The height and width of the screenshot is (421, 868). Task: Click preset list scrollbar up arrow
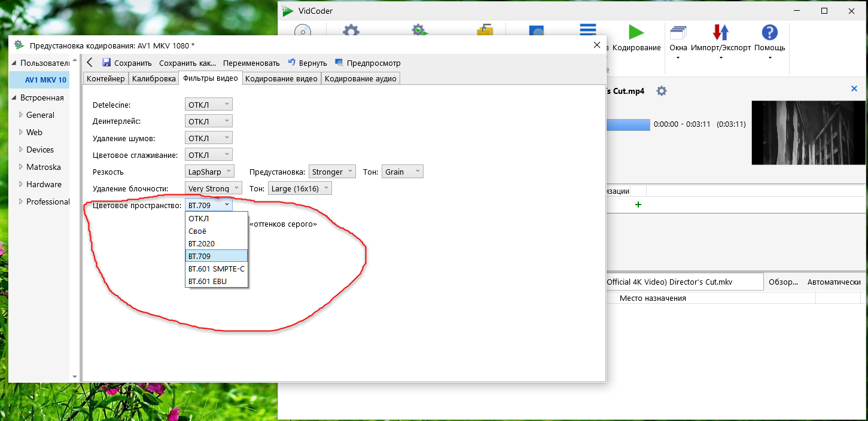[75, 60]
